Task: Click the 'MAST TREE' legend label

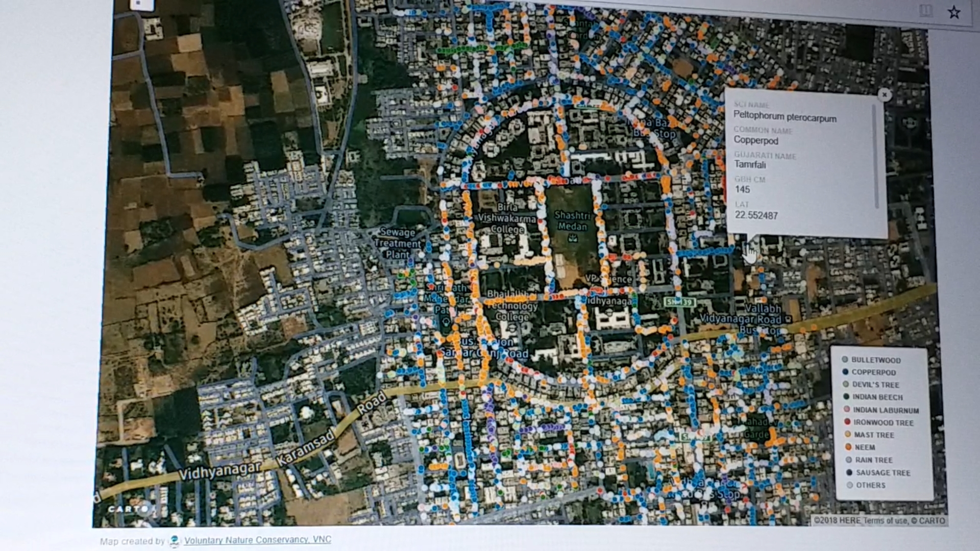Action: coord(874,435)
